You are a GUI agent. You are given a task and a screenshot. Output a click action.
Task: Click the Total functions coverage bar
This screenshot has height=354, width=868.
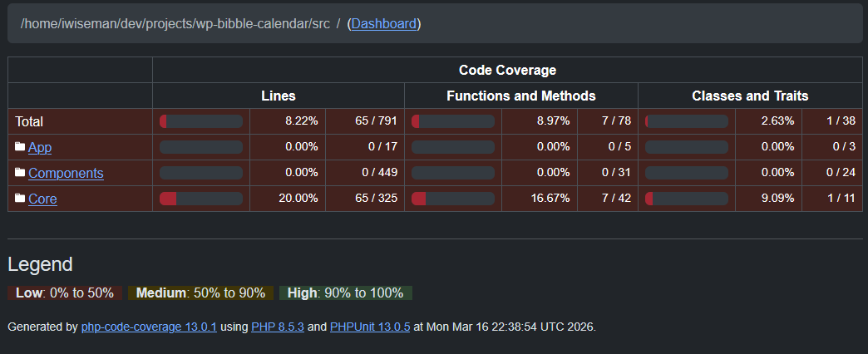pyautogui.click(x=453, y=121)
